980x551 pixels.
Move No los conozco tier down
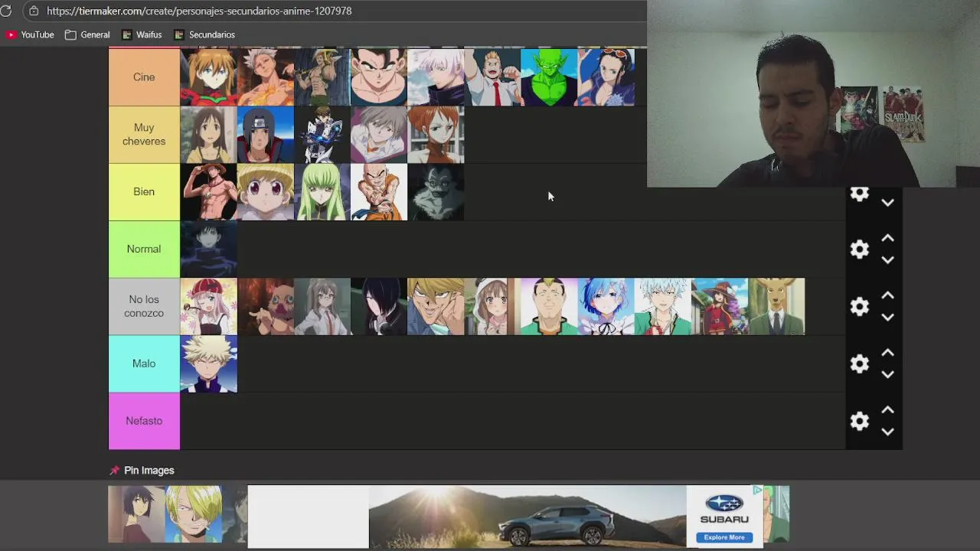pyautogui.click(x=887, y=317)
